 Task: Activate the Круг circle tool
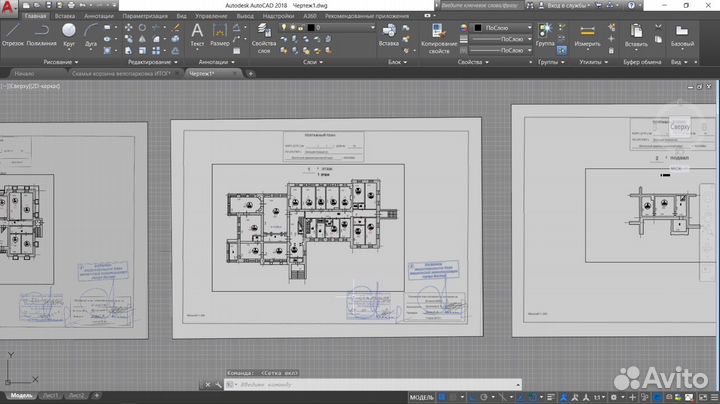70,34
